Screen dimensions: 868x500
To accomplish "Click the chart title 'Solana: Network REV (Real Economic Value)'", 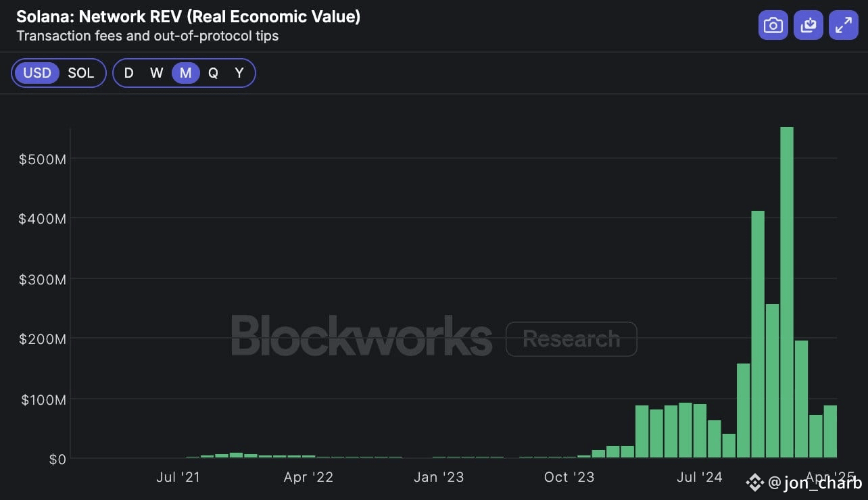I will (x=188, y=17).
